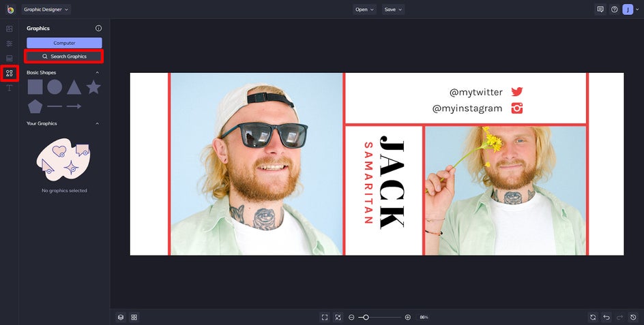Screen dimensions: 644x325
Task: Select the man holding flower photo
Action: [506, 191]
